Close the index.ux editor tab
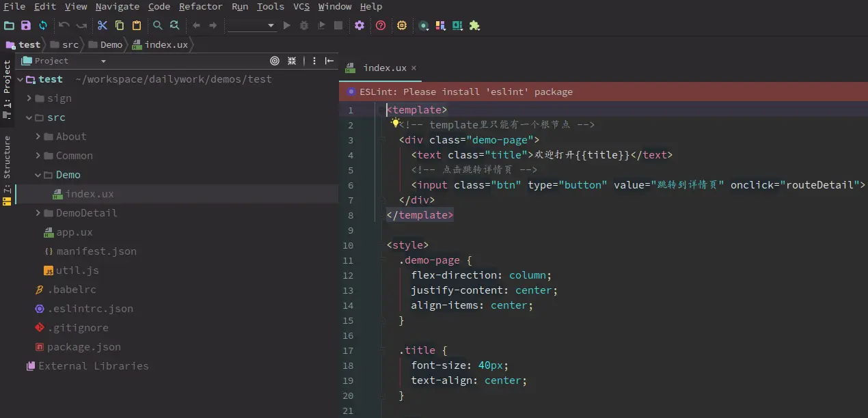868x418 pixels. click(x=413, y=68)
